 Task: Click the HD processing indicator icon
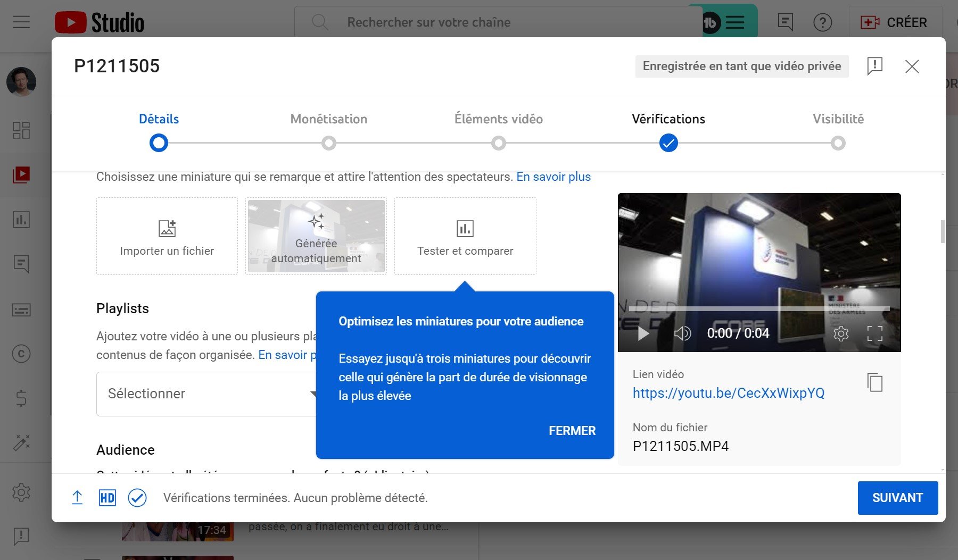107,498
